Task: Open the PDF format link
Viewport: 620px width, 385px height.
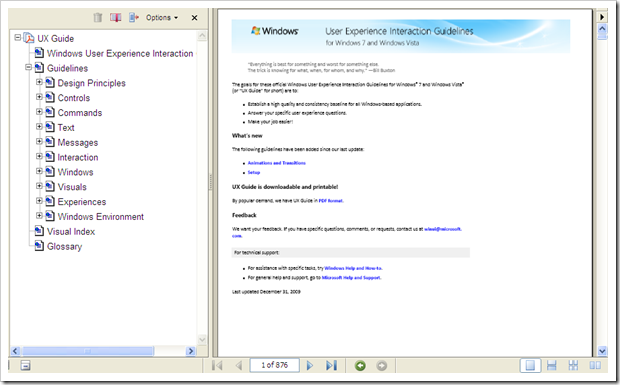Action: pyautogui.click(x=331, y=201)
